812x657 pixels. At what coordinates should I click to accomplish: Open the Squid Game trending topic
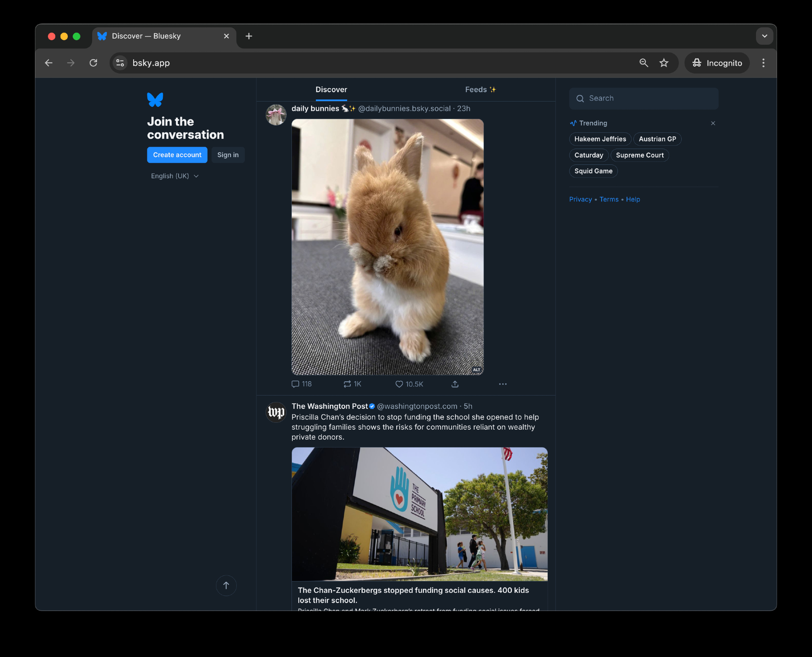593,171
